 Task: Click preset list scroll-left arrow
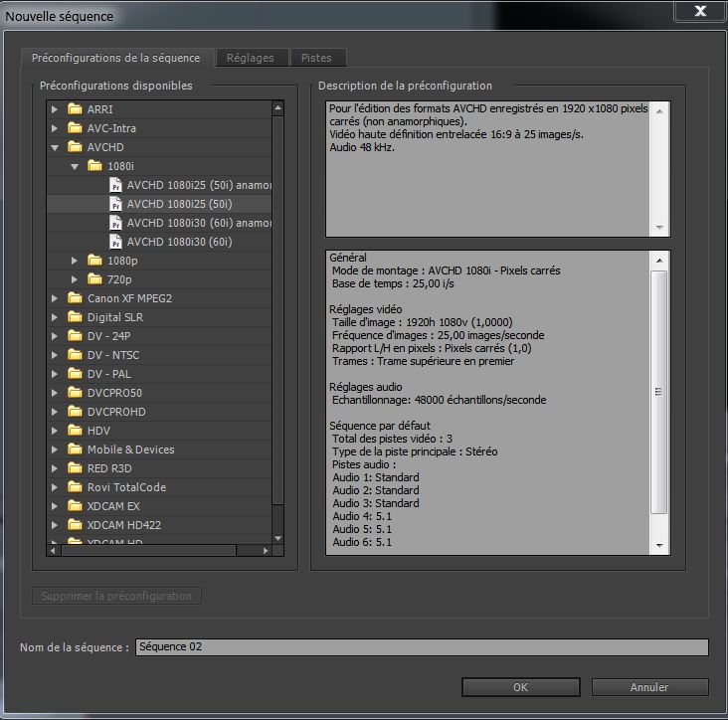(53, 551)
